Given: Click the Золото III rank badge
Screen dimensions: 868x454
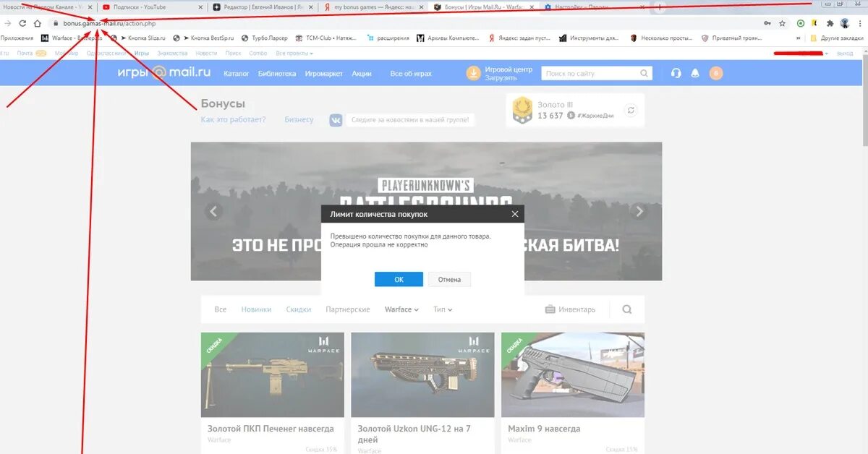Looking at the screenshot, I should point(522,110).
